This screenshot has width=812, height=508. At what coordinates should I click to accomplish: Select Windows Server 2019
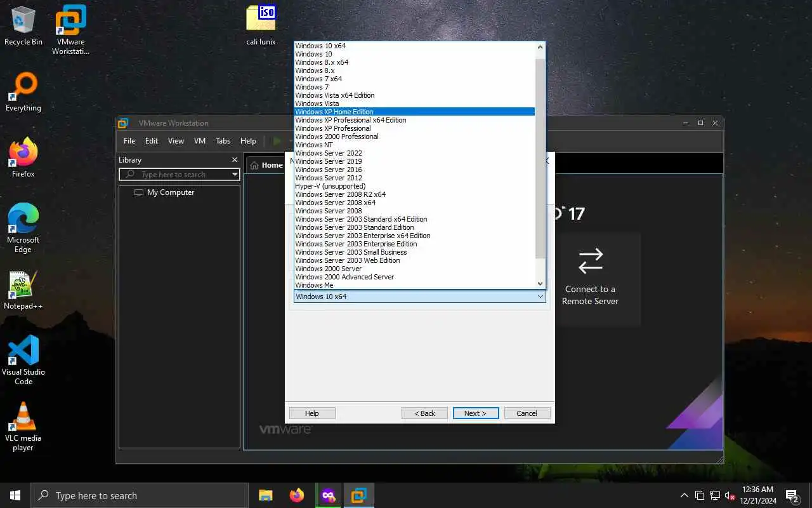click(415, 161)
